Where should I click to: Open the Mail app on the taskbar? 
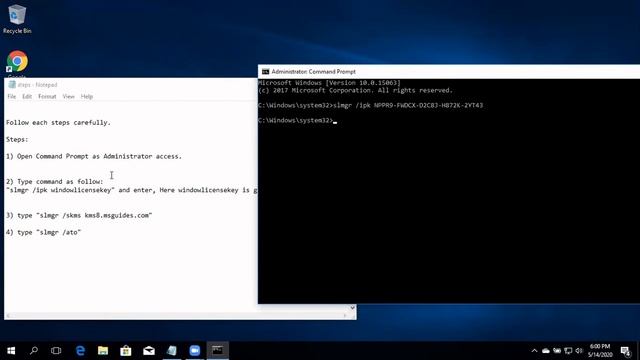tap(149, 351)
